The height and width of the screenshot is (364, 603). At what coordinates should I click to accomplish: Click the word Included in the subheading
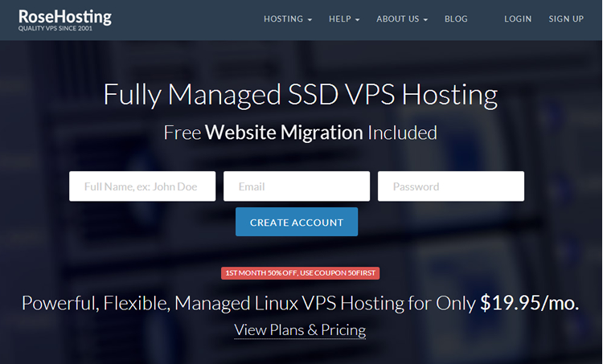403,133
